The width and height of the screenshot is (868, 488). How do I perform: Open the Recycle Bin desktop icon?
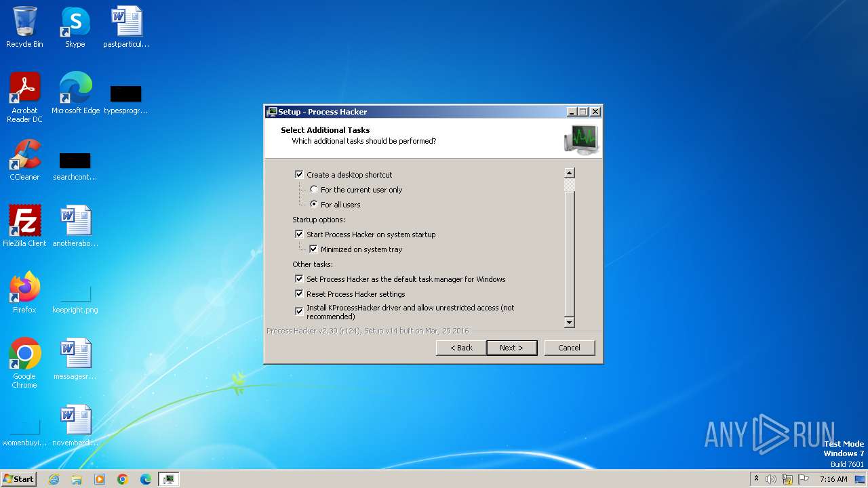pyautogui.click(x=24, y=27)
